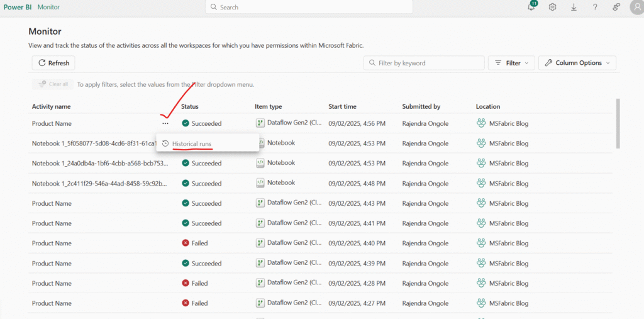Click Succeeded status icon for 4:41 PM run
The image size is (644, 319).
186,223
